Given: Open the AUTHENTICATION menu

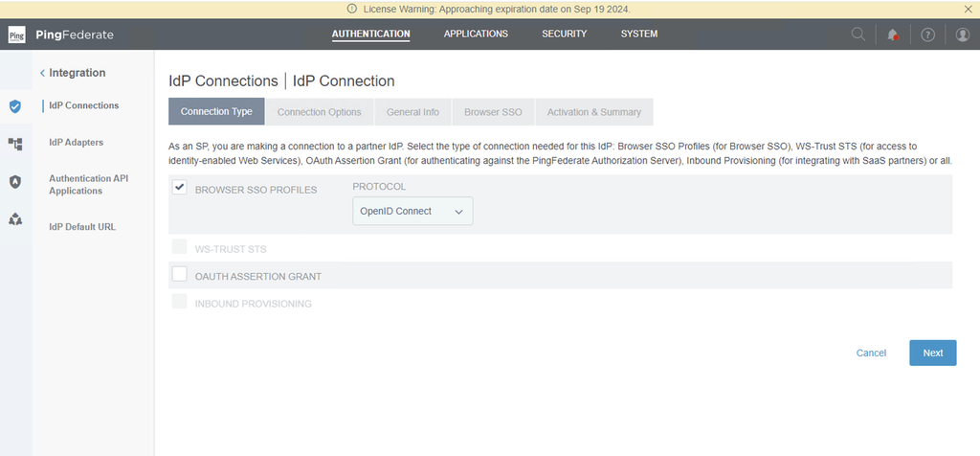Looking at the screenshot, I should tap(370, 34).
